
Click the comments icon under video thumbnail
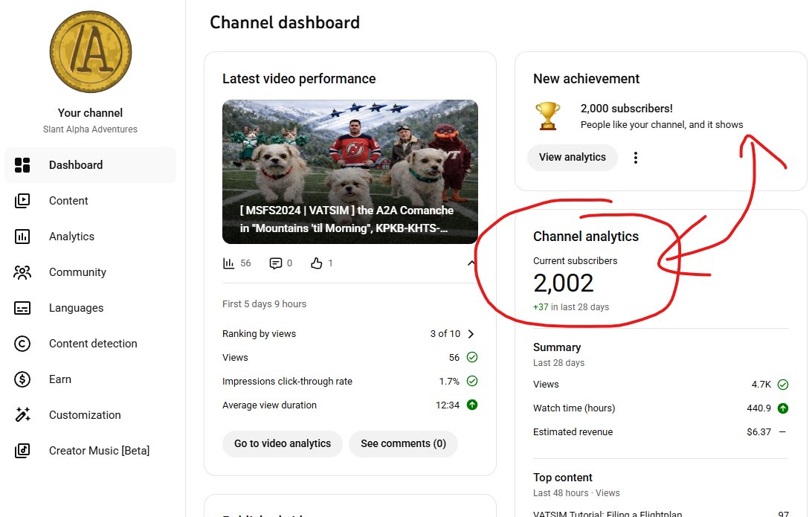275,263
